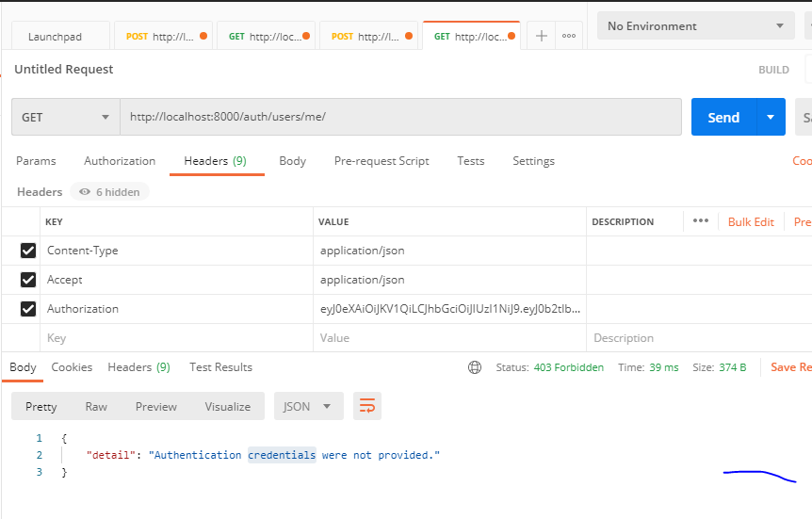Screen dimensions: 812x519
Task: Expand the Send button dropdown arrow
Action: point(771,117)
